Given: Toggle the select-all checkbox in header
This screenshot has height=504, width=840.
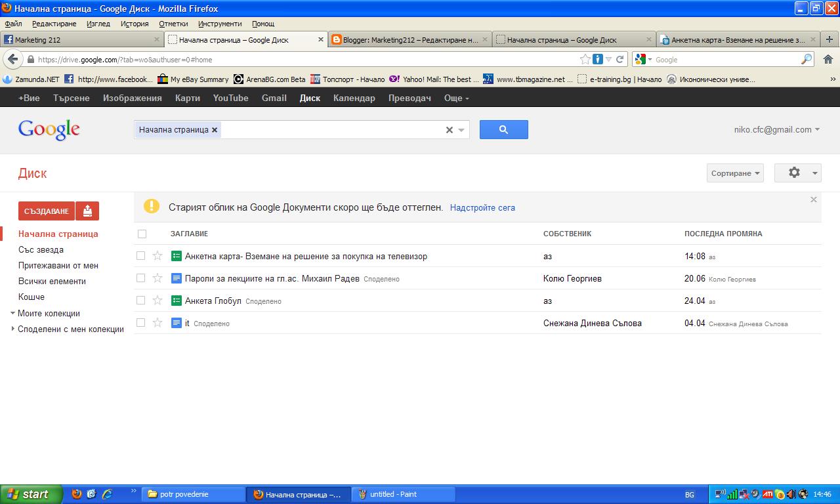Looking at the screenshot, I should [142, 234].
